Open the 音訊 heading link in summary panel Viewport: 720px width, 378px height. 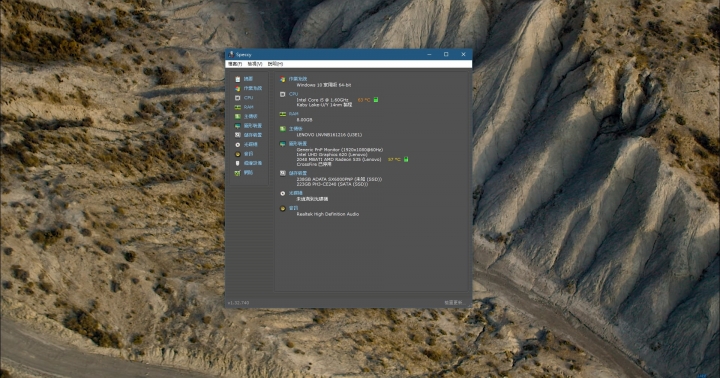293,209
